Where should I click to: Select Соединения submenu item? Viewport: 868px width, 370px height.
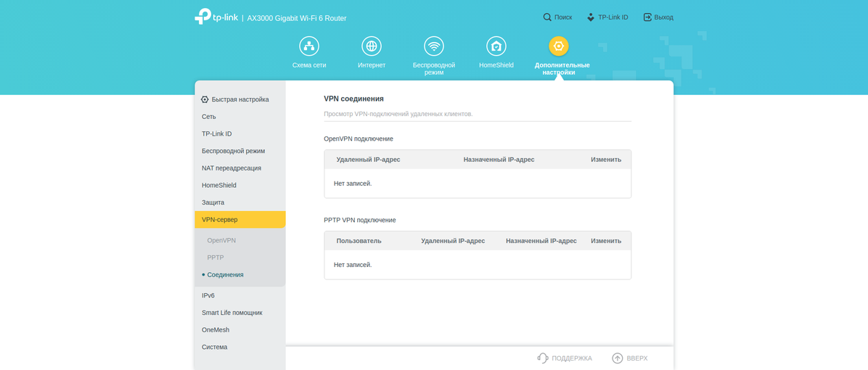[225, 275]
